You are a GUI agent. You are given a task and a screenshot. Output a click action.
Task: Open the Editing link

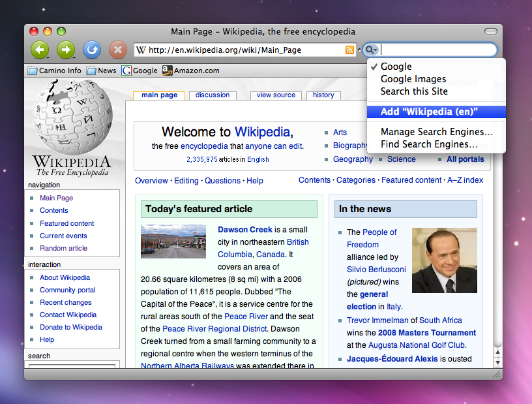coord(186,181)
